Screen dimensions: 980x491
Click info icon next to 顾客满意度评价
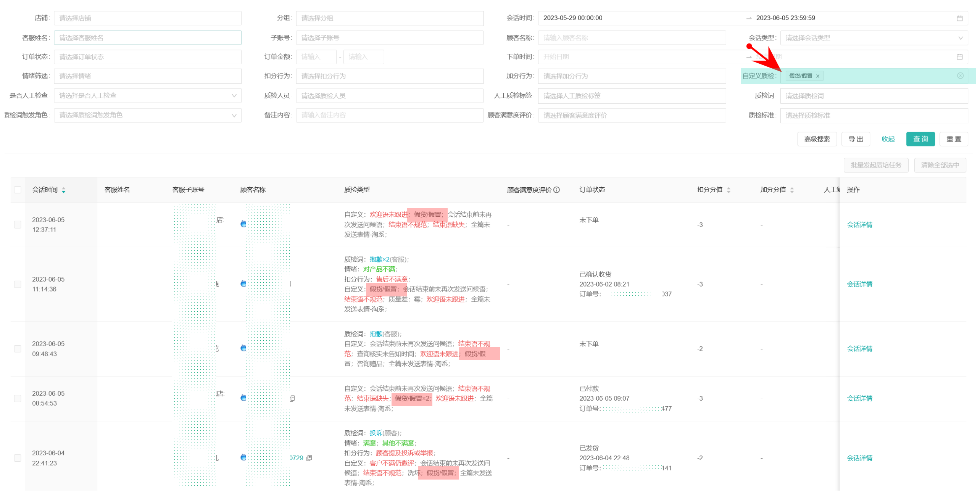click(x=556, y=190)
